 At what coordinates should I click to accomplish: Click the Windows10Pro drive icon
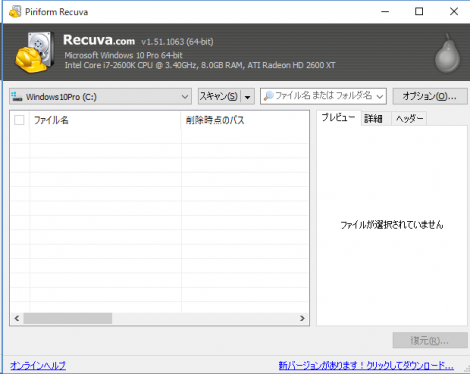pos(17,97)
